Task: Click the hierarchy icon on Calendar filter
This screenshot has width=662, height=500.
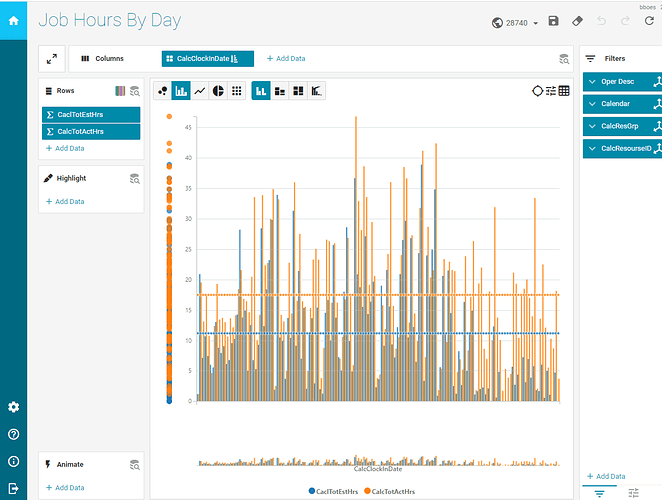Action: click(657, 104)
